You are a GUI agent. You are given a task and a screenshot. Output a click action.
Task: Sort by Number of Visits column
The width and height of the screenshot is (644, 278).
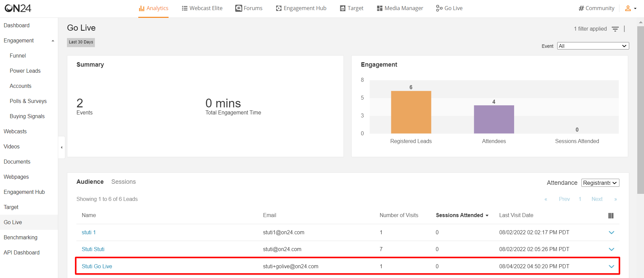399,215
